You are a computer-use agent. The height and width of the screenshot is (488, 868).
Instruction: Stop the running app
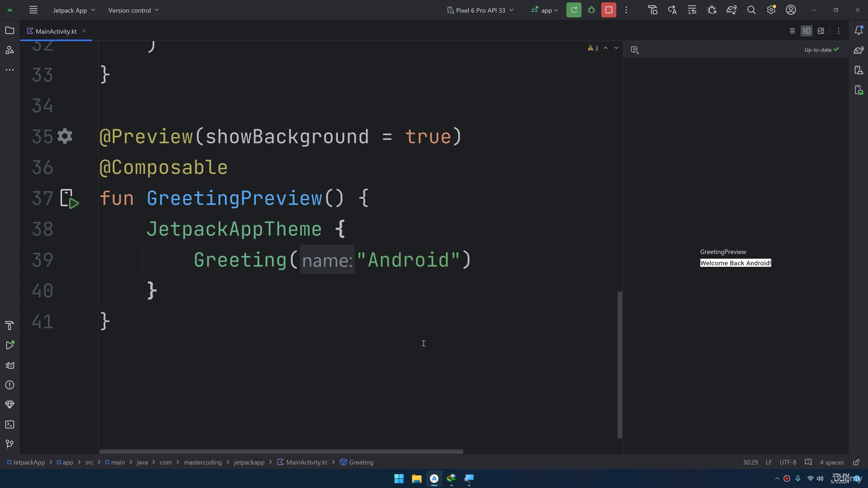click(x=609, y=10)
